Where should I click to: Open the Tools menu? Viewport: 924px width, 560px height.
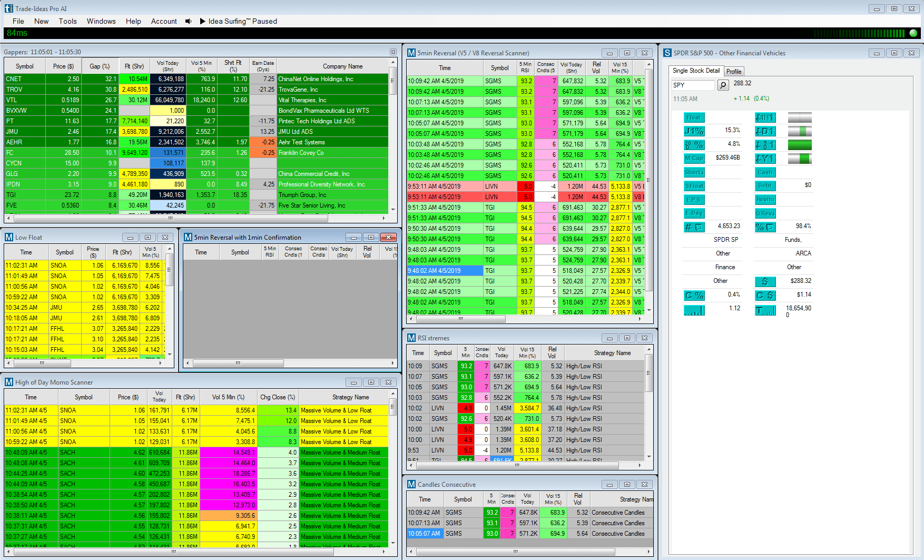coord(67,21)
